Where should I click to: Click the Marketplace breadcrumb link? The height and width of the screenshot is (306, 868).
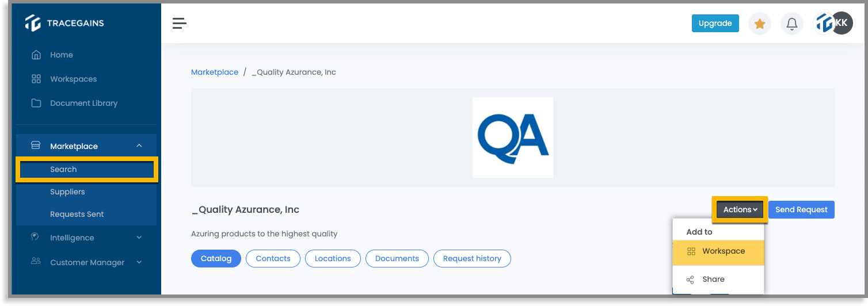pyautogui.click(x=215, y=72)
